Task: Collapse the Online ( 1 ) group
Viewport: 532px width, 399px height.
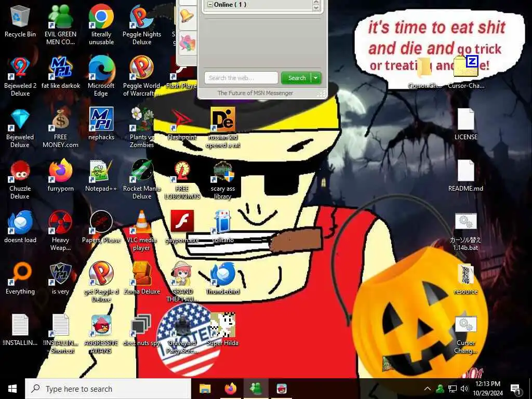Action: point(210,5)
